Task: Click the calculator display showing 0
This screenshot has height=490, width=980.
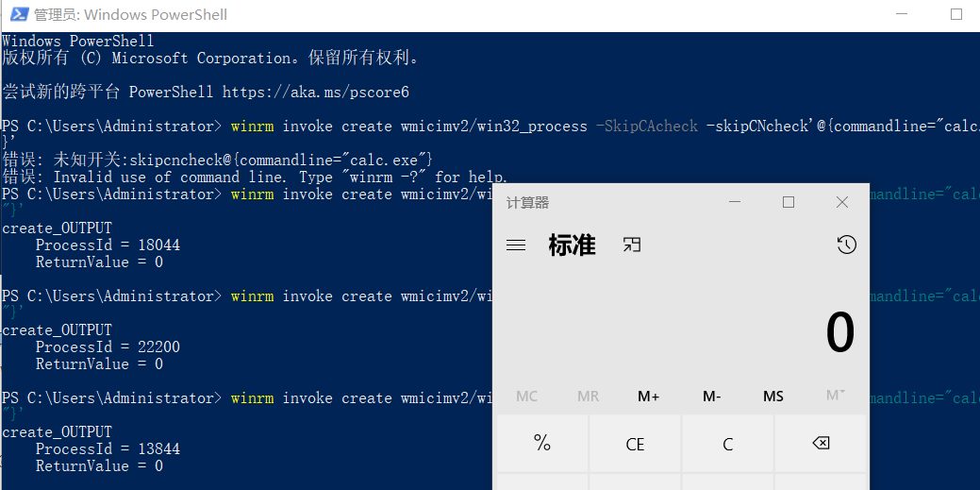Action: click(x=681, y=332)
